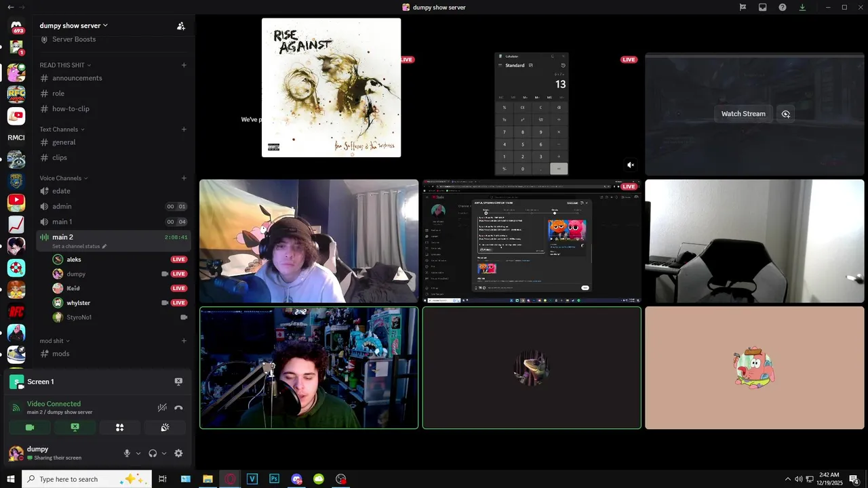Open the Opera GX taskbar icon
This screenshot has height=488, width=868.
click(x=231, y=479)
